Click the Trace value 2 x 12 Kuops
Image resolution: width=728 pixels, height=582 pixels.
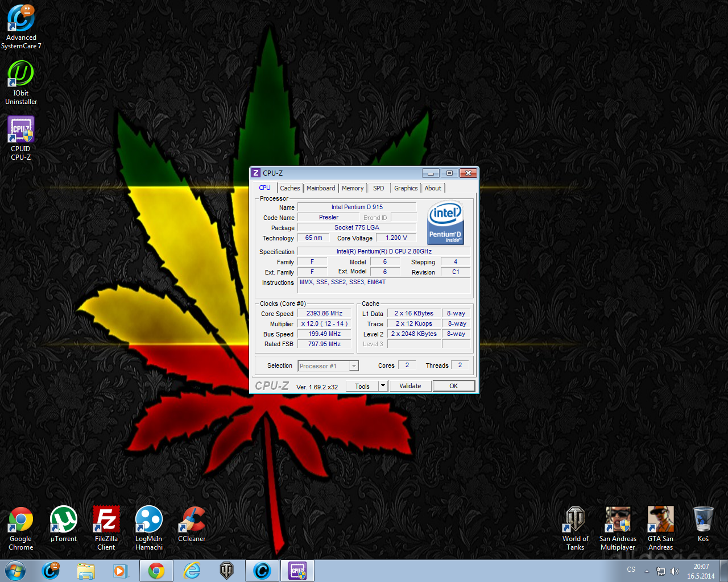pos(414,323)
